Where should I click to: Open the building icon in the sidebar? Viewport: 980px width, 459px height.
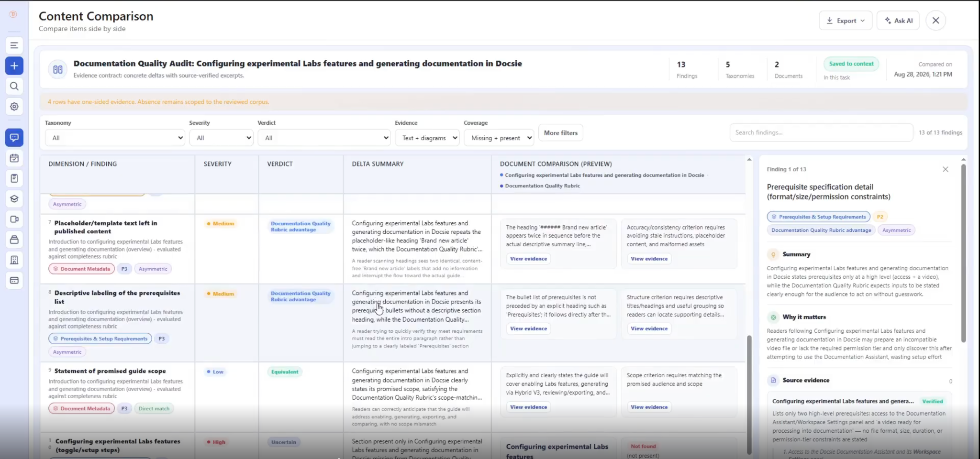click(x=14, y=260)
